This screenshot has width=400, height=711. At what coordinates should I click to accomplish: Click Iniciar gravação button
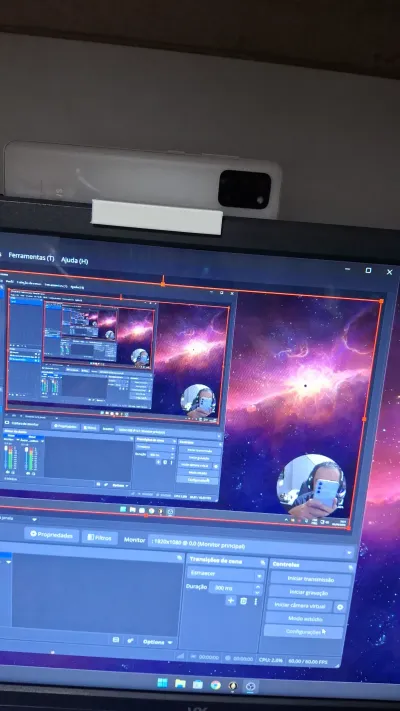tap(308, 592)
